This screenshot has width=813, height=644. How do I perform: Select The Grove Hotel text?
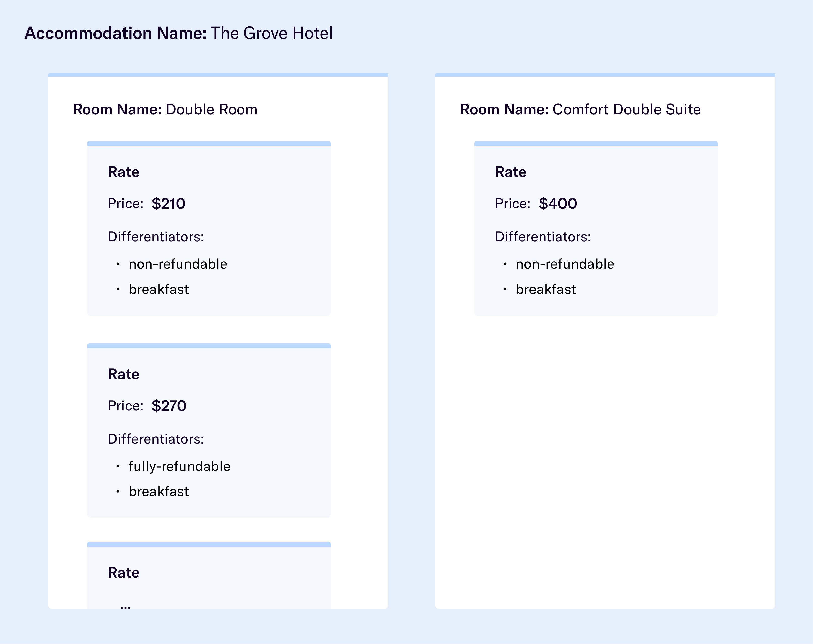271,33
